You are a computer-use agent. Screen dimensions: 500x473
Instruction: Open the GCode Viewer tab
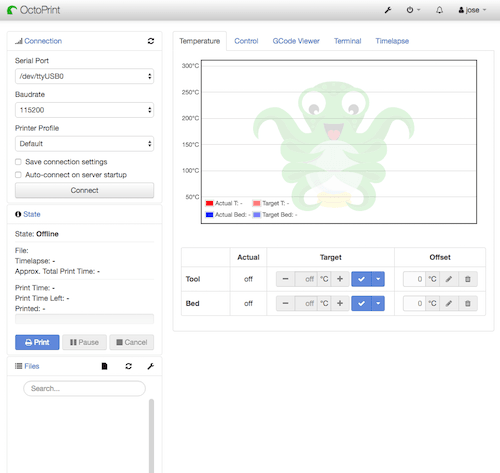[296, 41]
